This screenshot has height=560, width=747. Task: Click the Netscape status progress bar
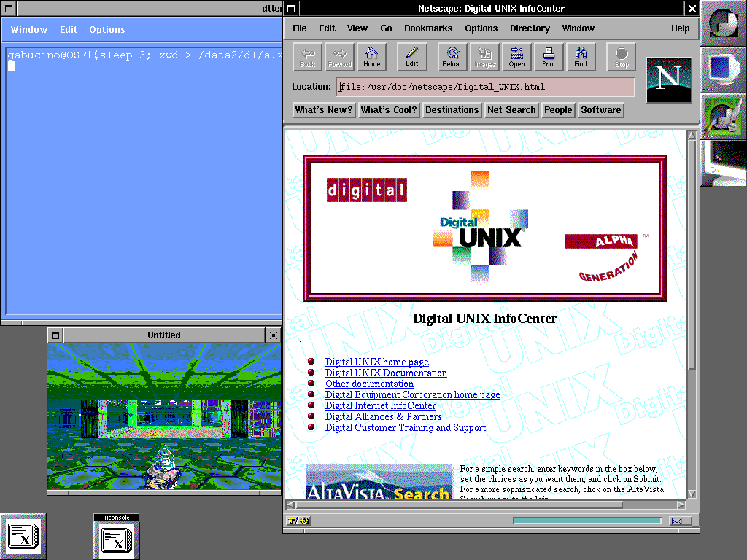pyautogui.click(x=587, y=521)
